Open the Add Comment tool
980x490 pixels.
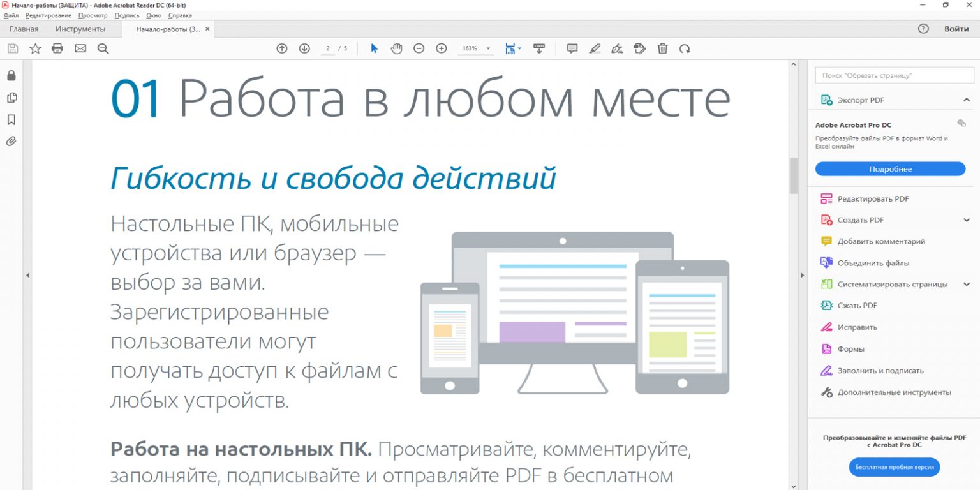tap(572, 48)
